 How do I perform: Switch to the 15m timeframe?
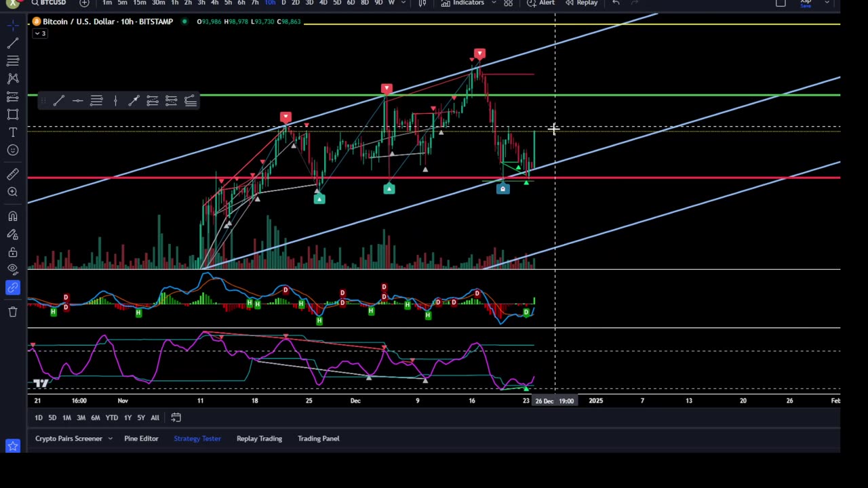140,3
